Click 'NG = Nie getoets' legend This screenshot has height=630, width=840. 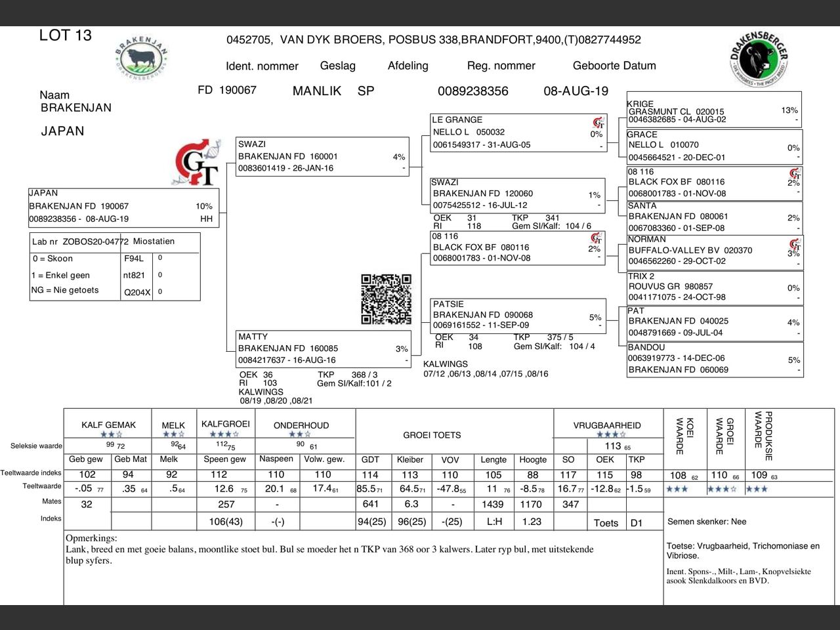[65, 290]
